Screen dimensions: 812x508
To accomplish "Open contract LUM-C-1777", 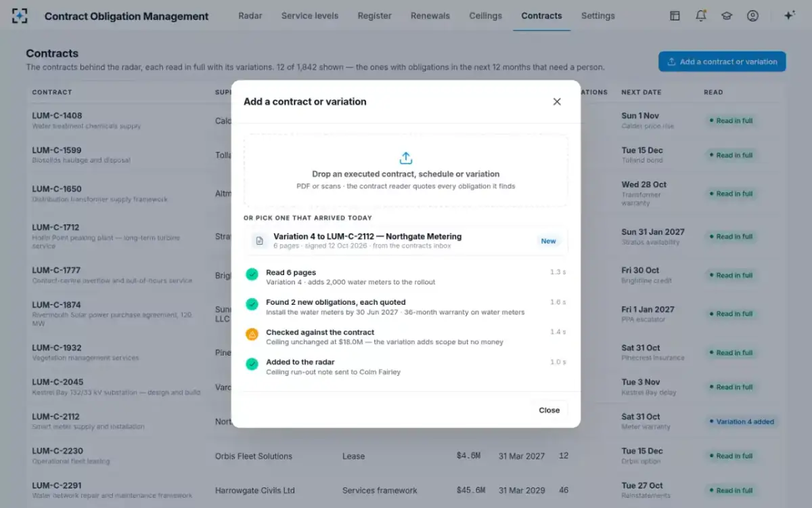I will coord(57,270).
